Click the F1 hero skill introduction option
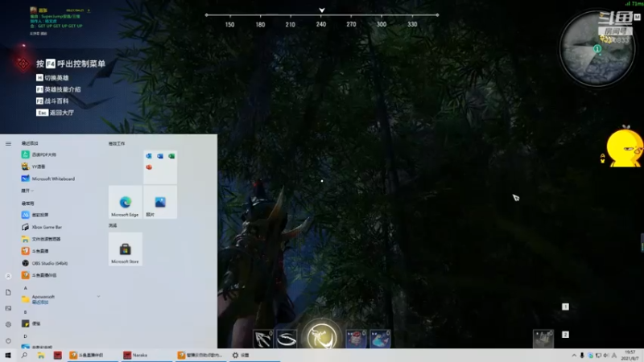 click(x=58, y=89)
